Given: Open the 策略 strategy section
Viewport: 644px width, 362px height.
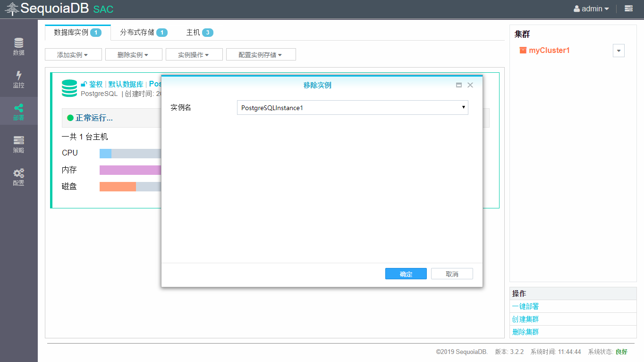Looking at the screenshot, I should (x=18, y=145).
